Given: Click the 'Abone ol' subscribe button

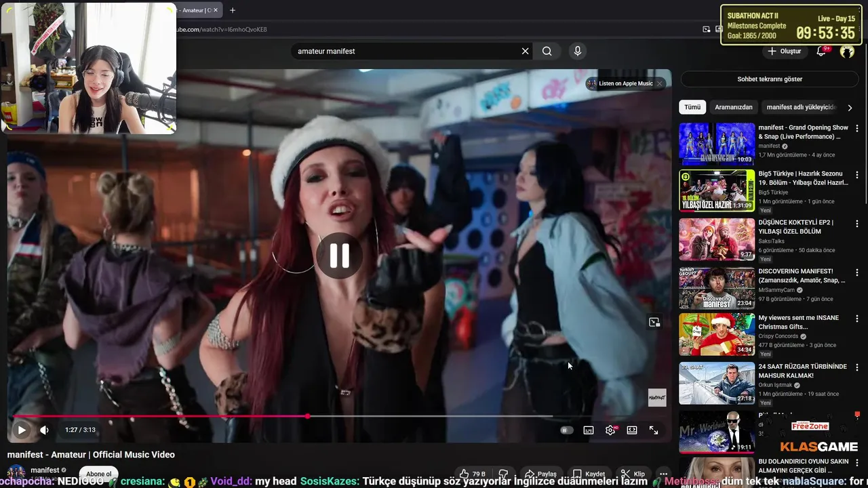Looking at the screenshot, I should click(98, 474).
